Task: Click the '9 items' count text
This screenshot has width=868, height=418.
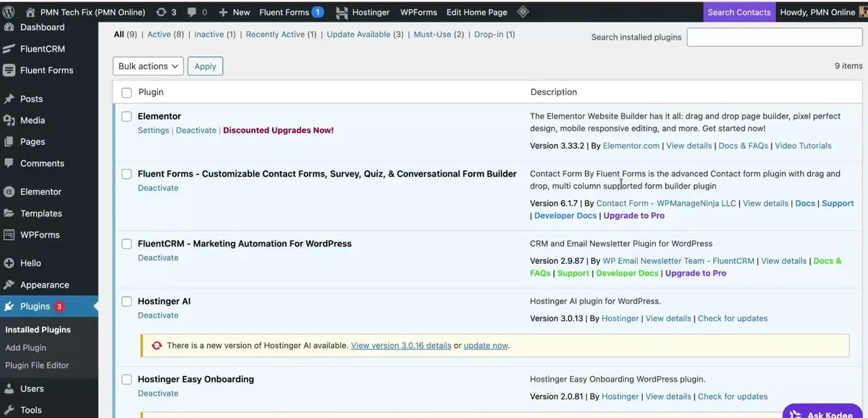Action: [848, 66]
